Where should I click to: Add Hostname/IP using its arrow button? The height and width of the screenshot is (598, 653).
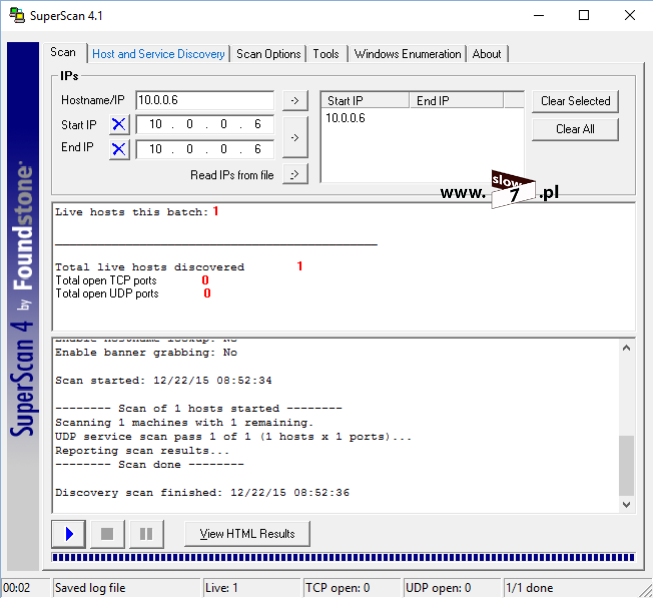click(295, 100)
